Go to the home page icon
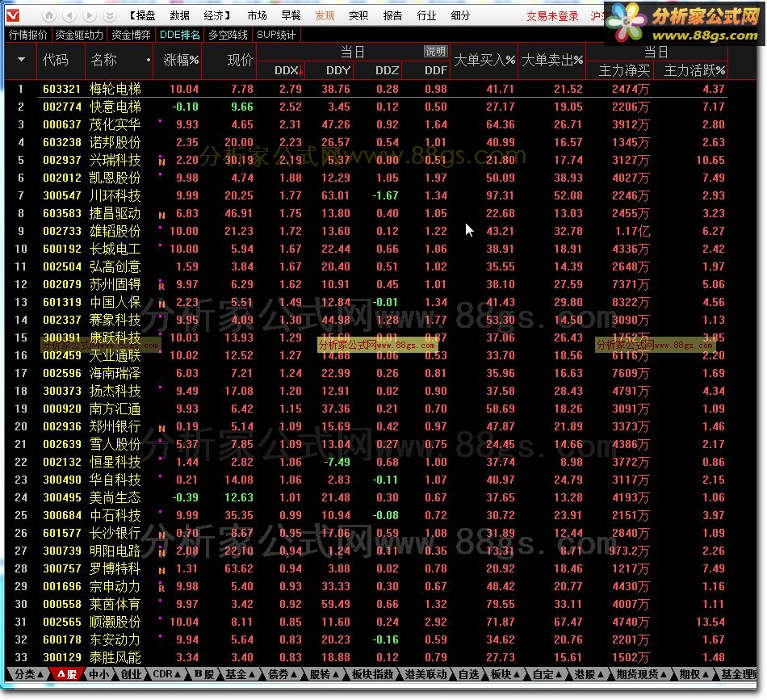 click(49, 15)
